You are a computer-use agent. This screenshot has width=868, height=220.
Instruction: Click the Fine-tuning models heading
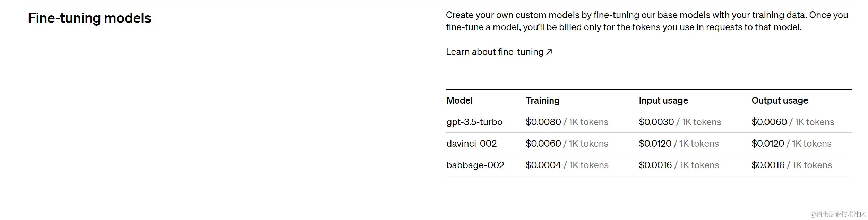click(89, 18)
